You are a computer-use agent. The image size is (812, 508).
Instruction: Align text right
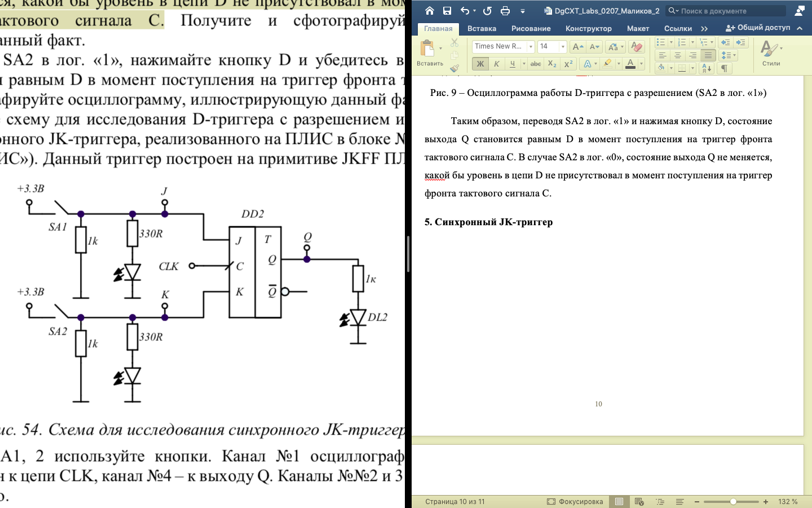click(693, 55)
